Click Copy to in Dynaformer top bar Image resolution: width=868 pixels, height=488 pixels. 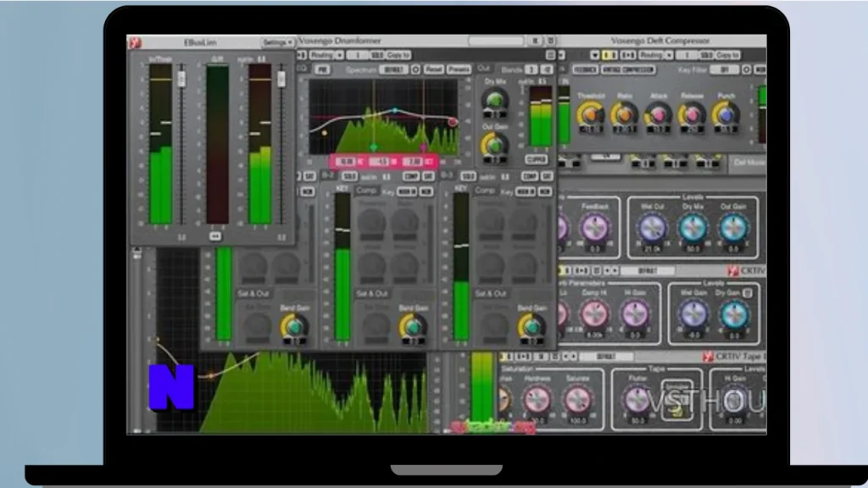click(x=398, y=55)
